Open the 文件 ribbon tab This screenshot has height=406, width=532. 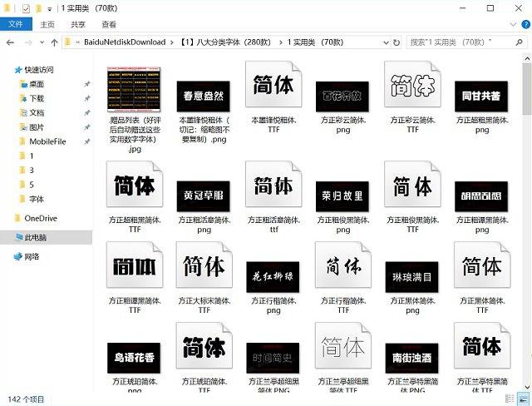16,24
